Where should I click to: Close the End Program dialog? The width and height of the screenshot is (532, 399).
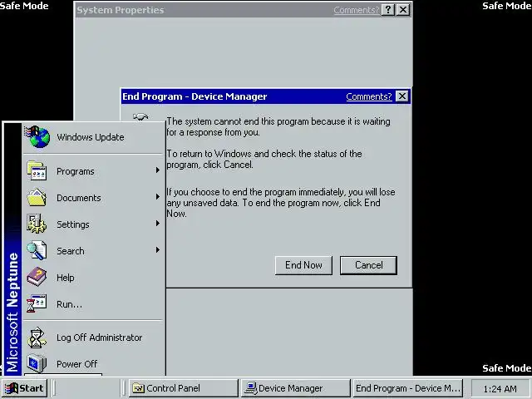pos(402,96)
